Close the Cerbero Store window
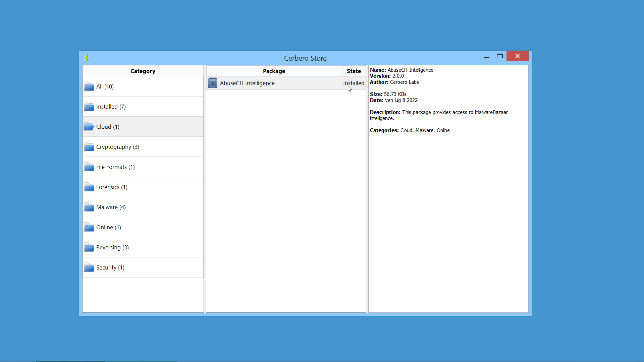Image resolution: width=644 pixels, height=362 pixels. pyautogui.click(x=518, y=56)
